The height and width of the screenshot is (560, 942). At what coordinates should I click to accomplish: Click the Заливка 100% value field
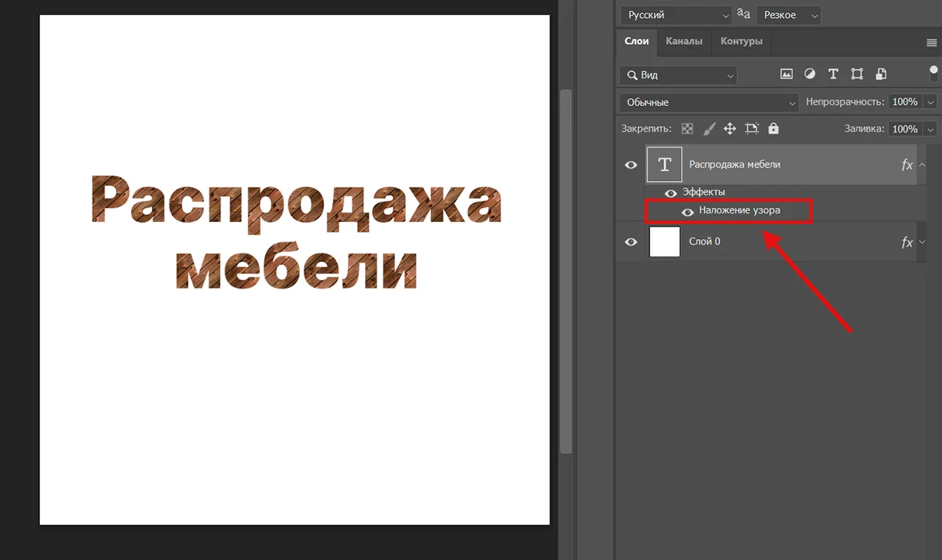pyautogui.click(x=905, y=129)
